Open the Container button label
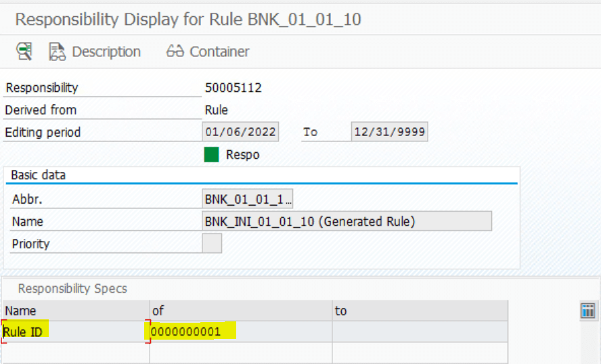Viewport: 601px width, 364px height. click(219, 51)
